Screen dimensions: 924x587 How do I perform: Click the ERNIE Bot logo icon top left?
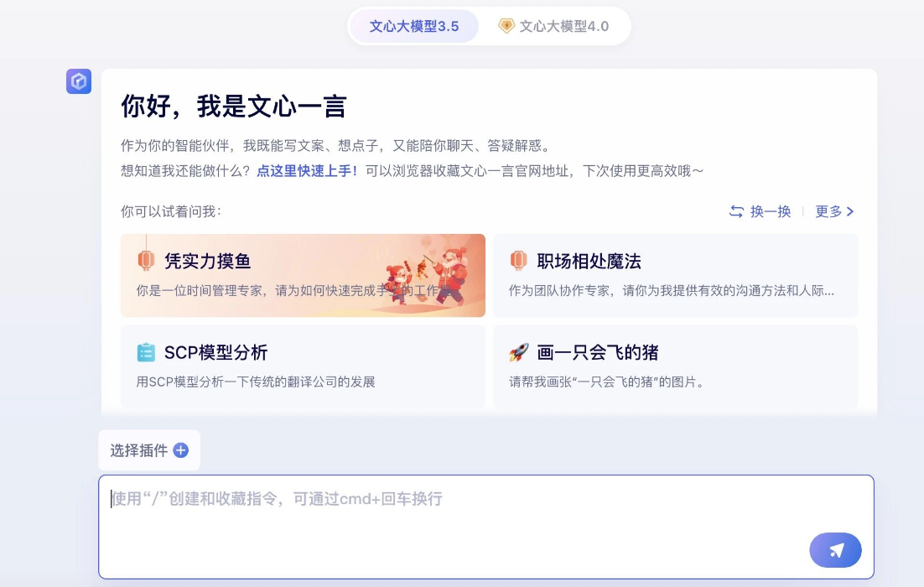[78, 81]
